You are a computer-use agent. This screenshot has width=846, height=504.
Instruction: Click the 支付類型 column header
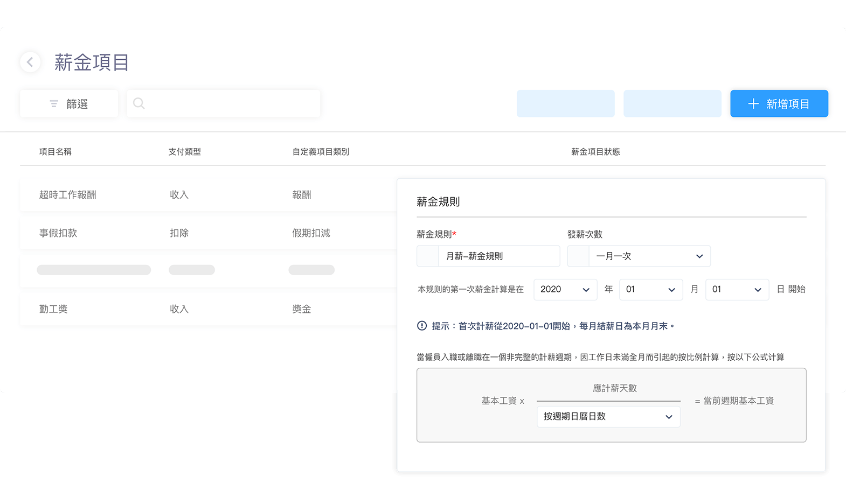(185, 152)
